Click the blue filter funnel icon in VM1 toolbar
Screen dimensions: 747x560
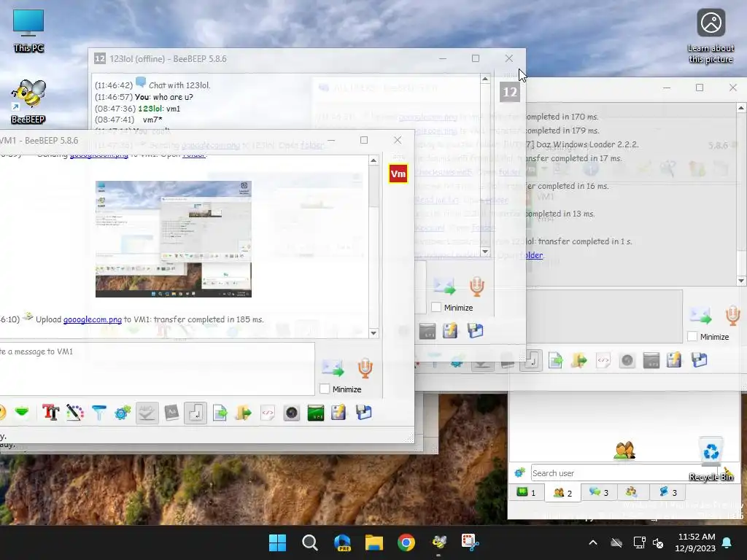tap(99, 413)
